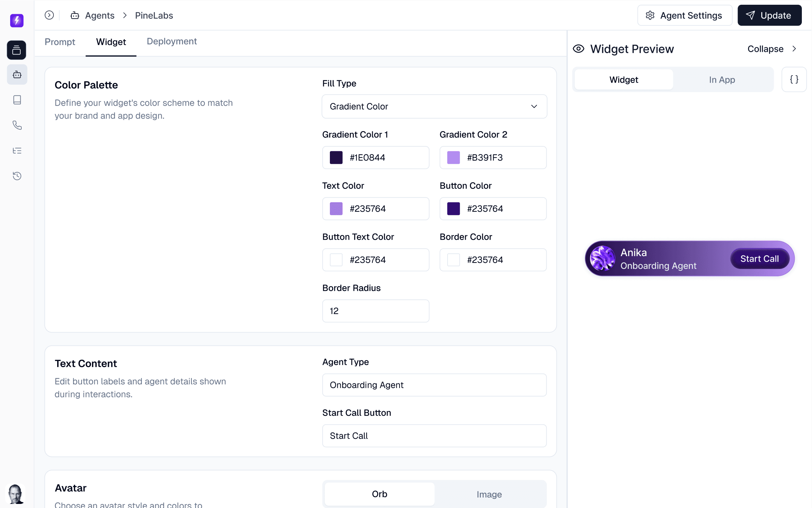Select the Image avatar option
Image resolution: width=812 pixels, height=508 pixels.
tap(489, 494)
